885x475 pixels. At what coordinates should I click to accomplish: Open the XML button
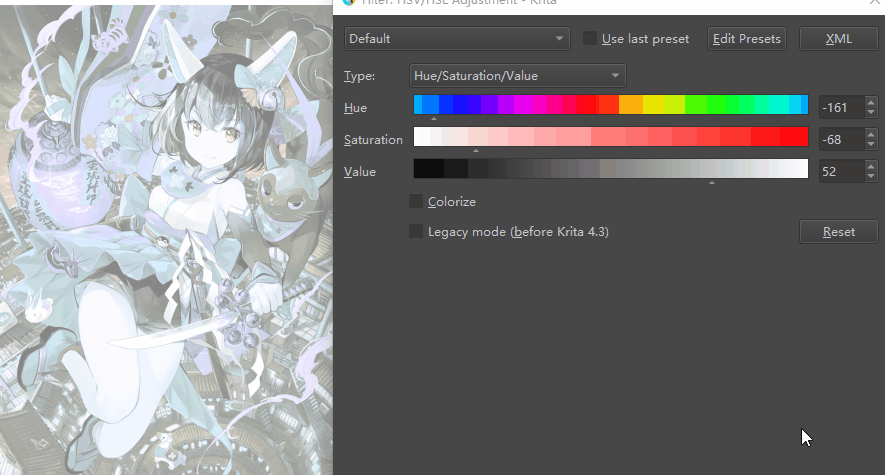tap(839, 39)
